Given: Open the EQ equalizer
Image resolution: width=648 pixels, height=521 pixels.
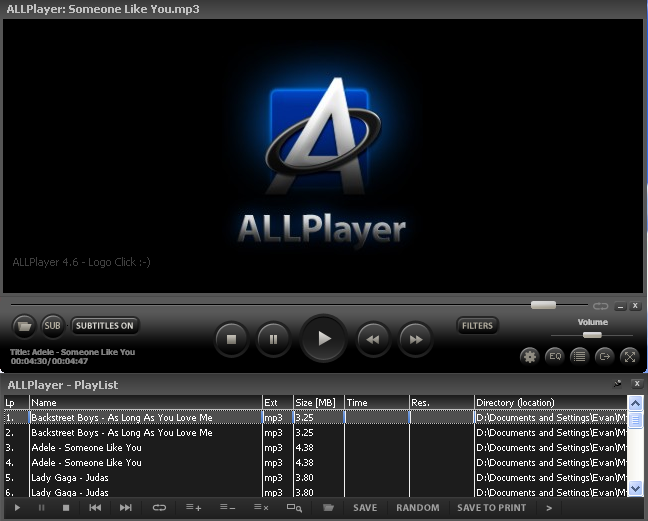Looking at the screenshot, I should click(555, 356).
